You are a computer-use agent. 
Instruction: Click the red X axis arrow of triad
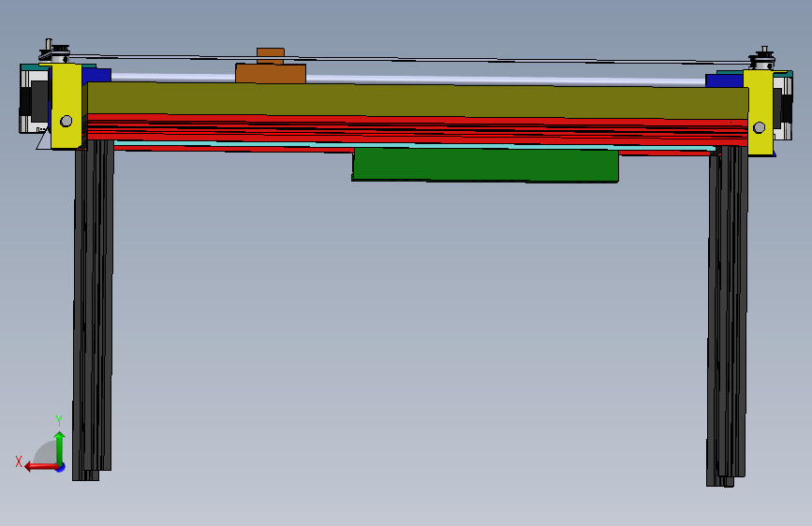(x=41, y=467)
